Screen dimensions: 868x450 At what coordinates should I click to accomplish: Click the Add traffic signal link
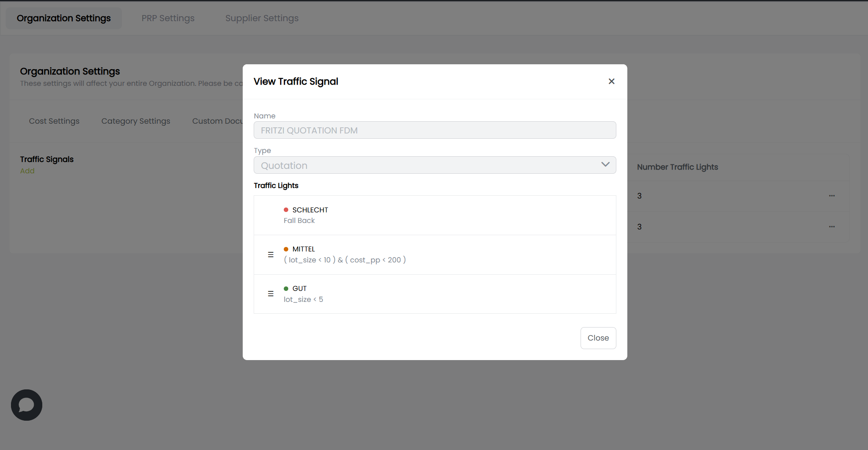[27, 171]
